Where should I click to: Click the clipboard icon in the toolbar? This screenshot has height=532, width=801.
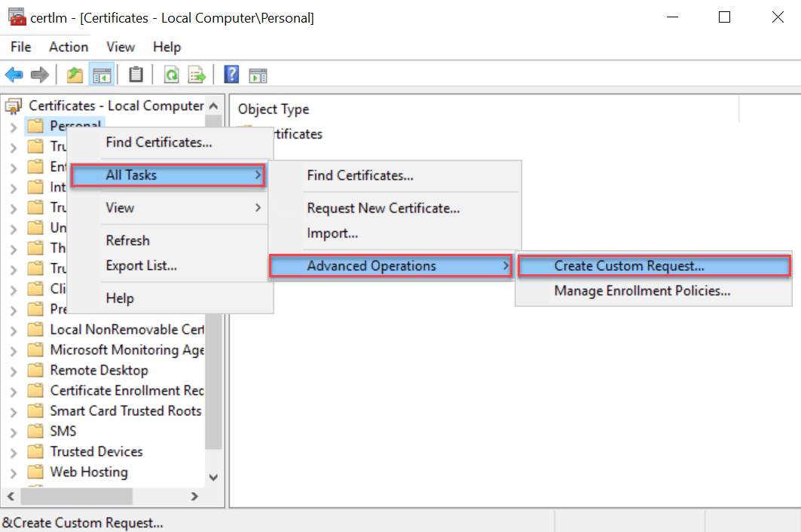(136, 74)
